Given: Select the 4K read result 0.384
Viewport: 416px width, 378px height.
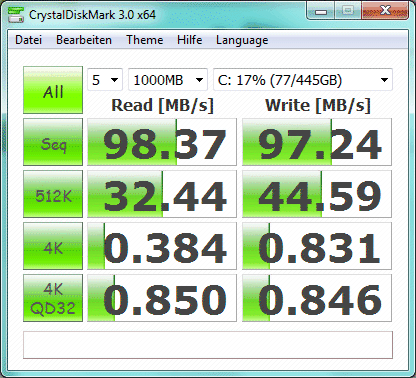Looking at the screenshot, I should pos(162,246).
